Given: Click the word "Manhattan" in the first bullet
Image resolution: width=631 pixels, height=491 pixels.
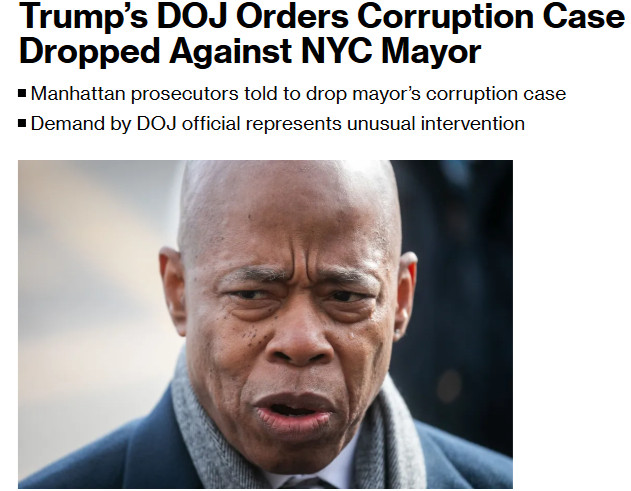Looking at the screenshot, I should 78,94.
